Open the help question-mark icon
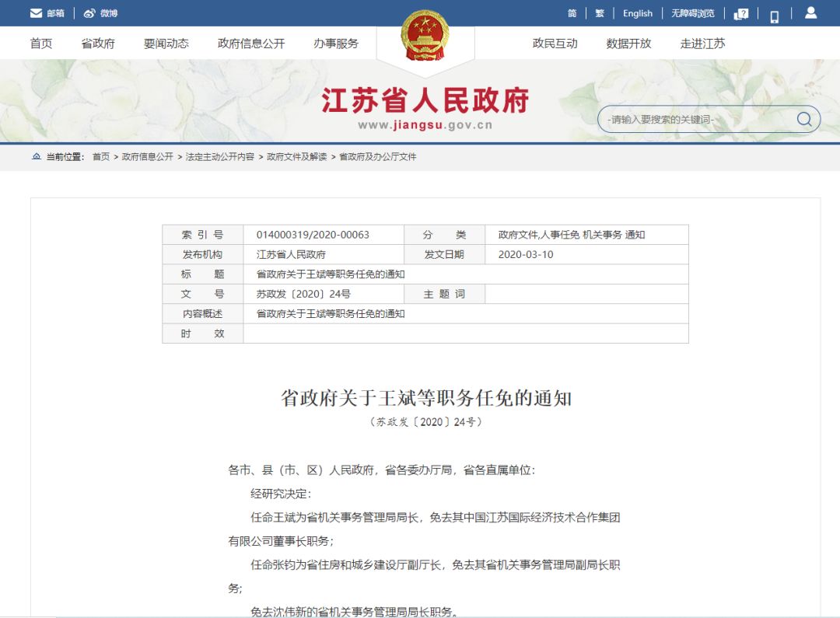The width and height of the screenshot is (840, 618). point(741,14)
